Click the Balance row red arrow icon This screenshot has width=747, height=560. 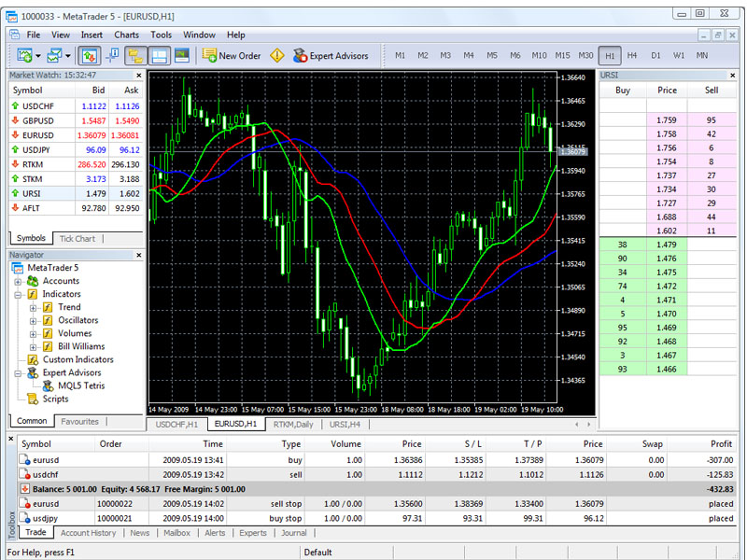(25, 489)
